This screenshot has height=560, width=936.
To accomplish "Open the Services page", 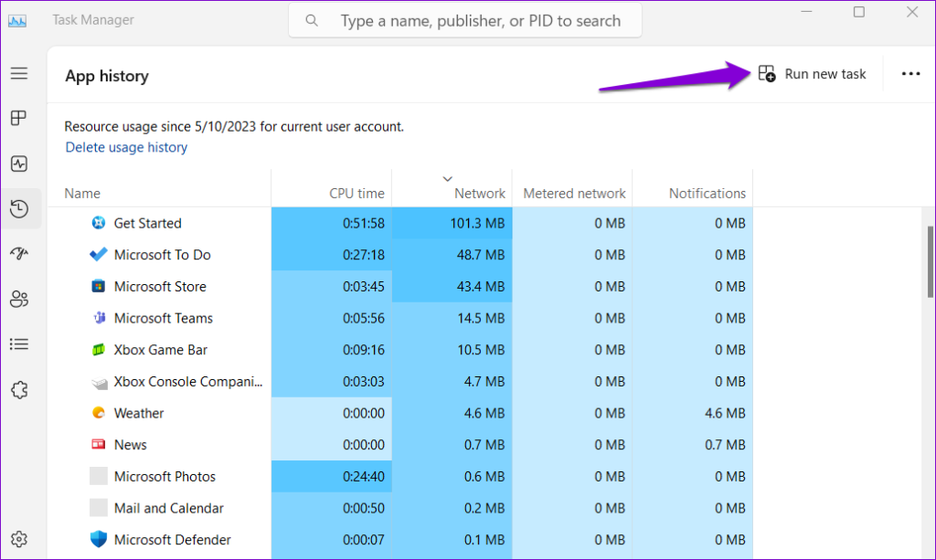I will pos(19,389).
